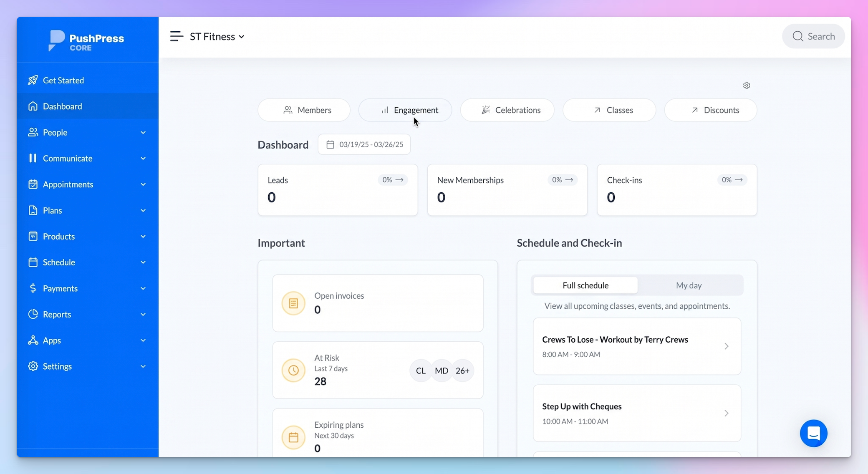Click the Payments dollar icon
The width and height of the screenshot is (868, 474).
pos(33,288)
